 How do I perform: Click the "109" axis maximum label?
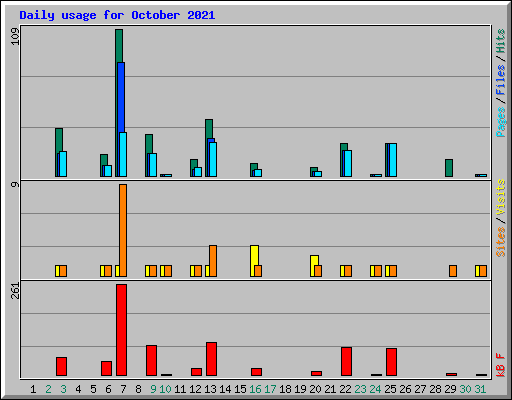point(15,36)
